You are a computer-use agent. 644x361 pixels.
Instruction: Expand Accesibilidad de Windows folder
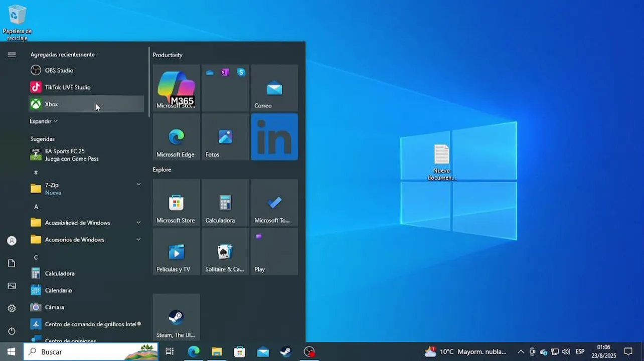click(x=86, y=223)
